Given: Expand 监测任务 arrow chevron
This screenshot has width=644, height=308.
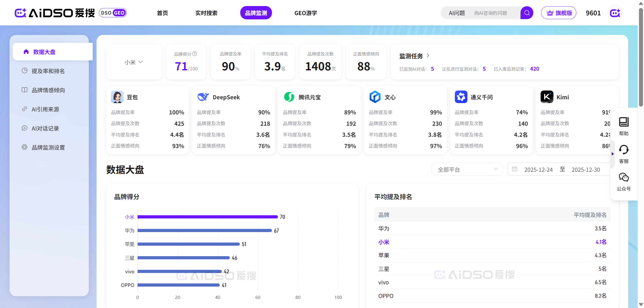Looking at the screenshot, I should (428, 56).
